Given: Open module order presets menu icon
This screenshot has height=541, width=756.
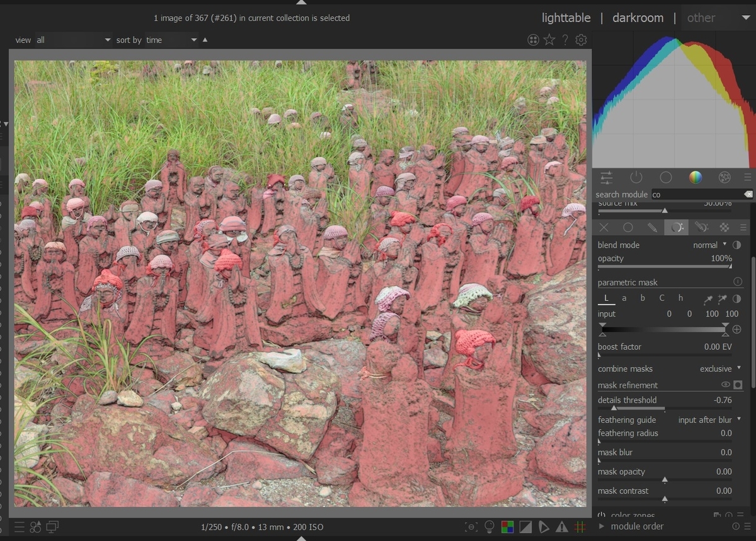Looking at the screenshot, I should tap(747, 526).
